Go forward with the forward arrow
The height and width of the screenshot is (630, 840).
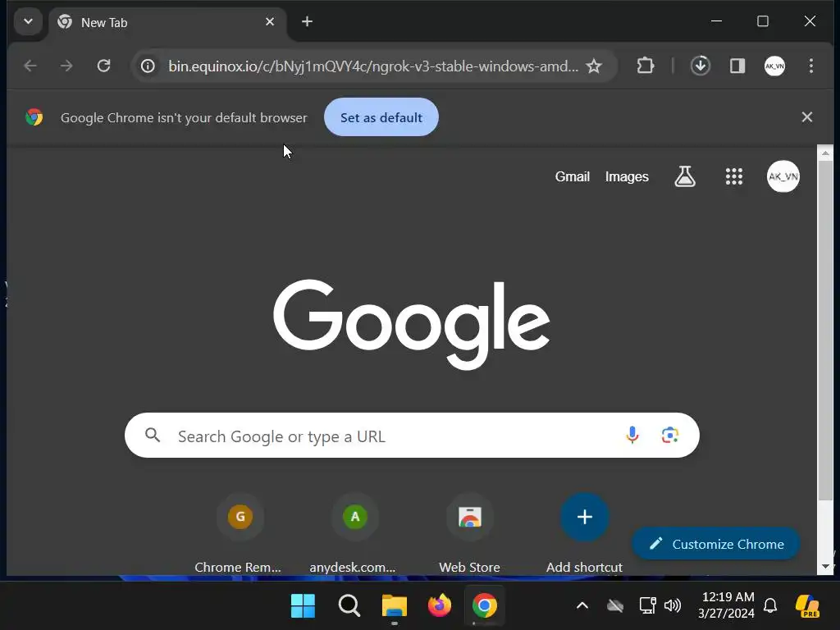click(x=66, y=66)
